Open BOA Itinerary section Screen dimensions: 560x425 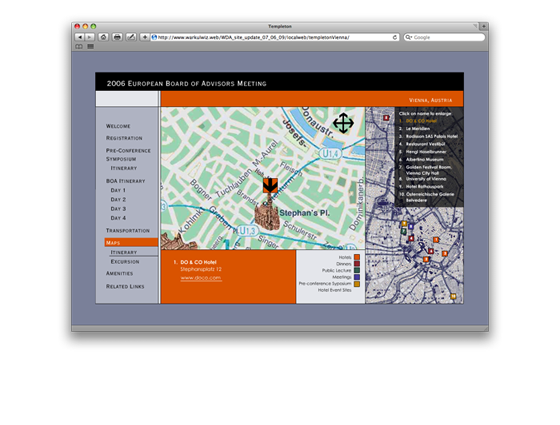point(125,181)
